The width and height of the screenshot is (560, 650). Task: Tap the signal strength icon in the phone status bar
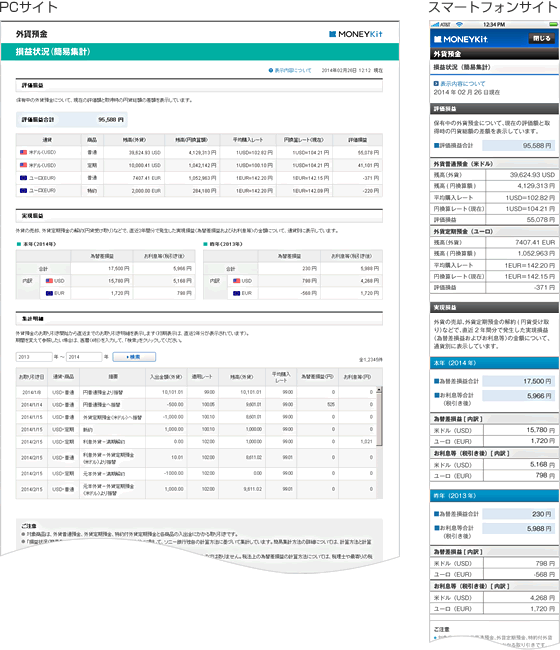[435, 24]
